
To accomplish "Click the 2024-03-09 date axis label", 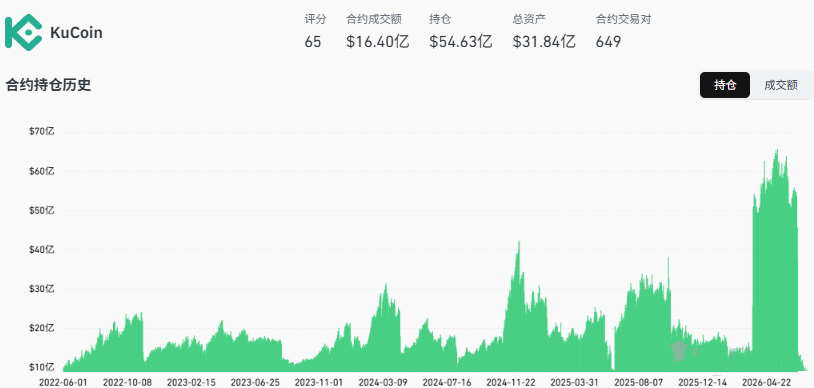I will point(383,382).
